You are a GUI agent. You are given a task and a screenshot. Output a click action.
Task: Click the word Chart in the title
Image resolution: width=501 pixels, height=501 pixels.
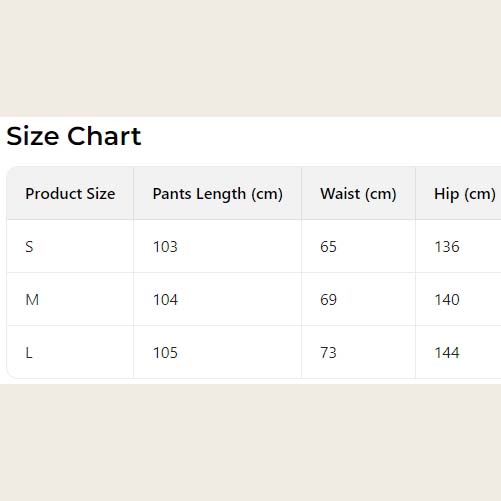coord(104,136)
